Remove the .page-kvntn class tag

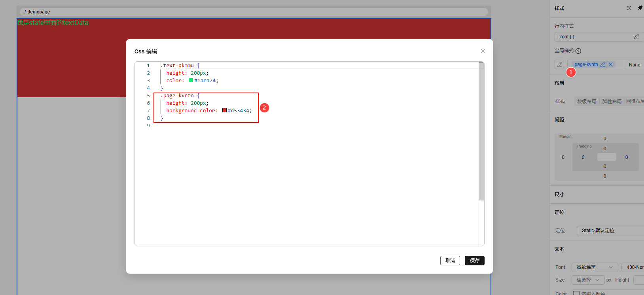click(611, 64)
